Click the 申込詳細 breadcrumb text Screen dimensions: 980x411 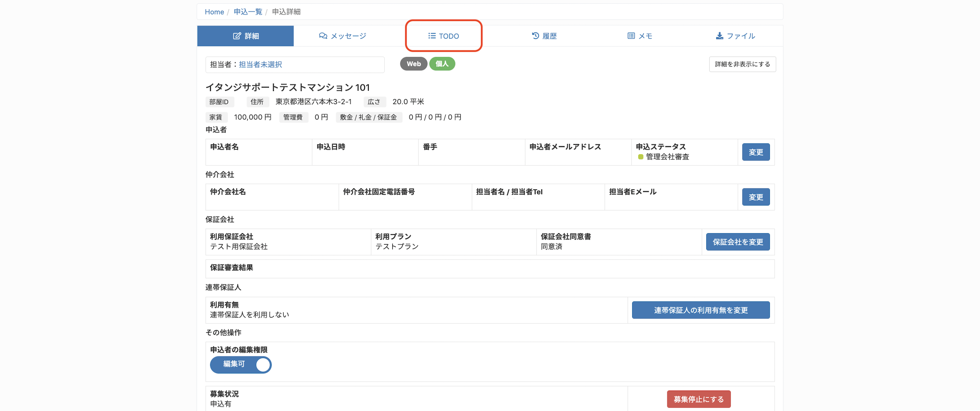pyautogui.click(x=286, y=12)
